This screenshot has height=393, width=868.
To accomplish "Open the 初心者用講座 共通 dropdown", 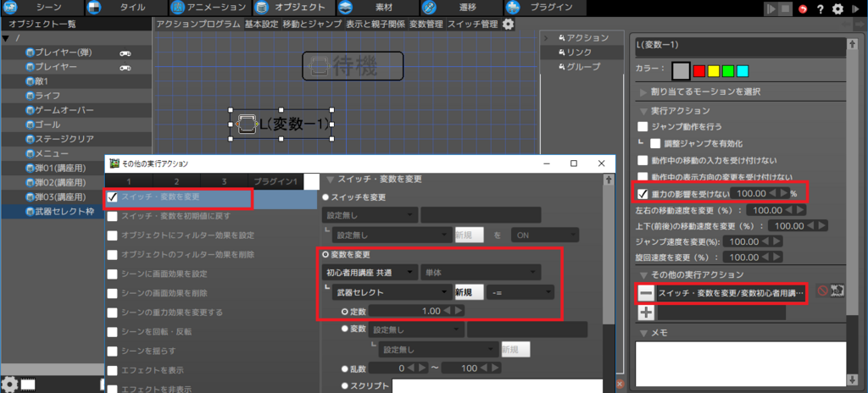I will point(370,272).
